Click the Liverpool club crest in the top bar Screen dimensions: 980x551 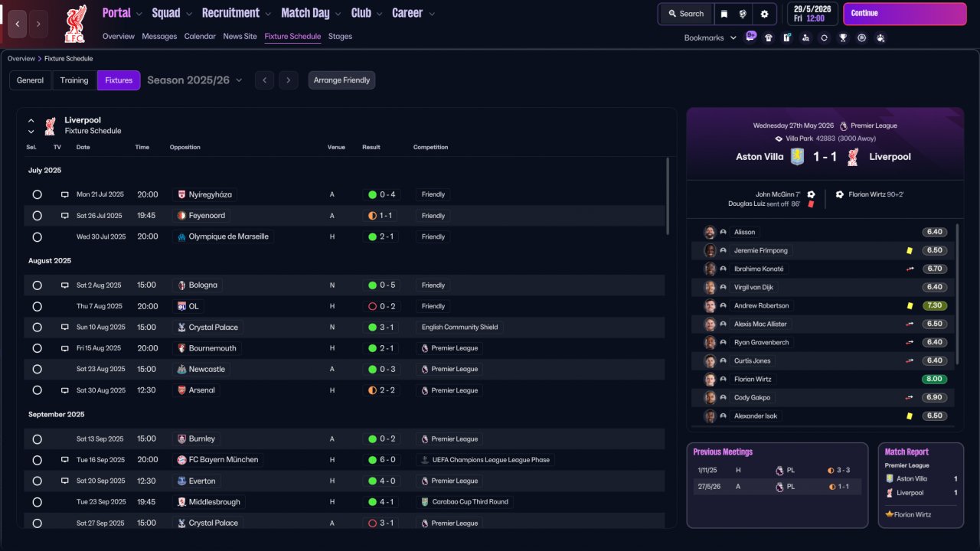pyautogui.click(x=75, y=23)
